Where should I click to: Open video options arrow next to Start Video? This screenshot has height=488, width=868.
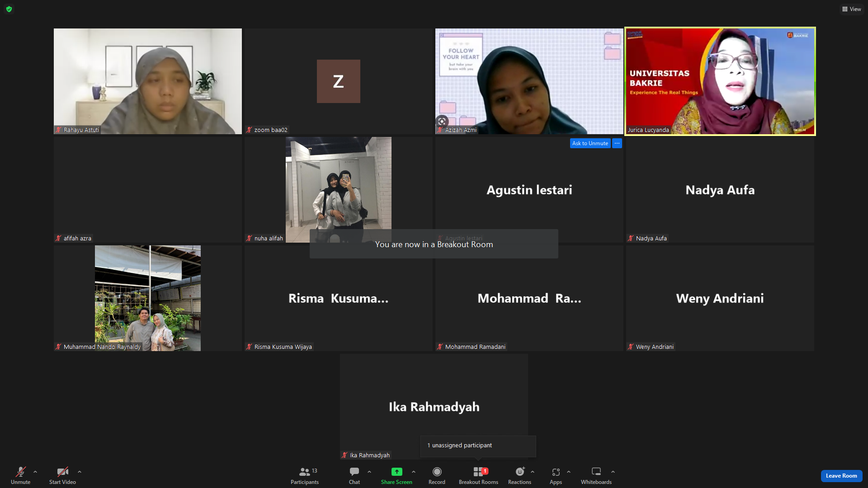pyautogui.click(x=80, y=472)
